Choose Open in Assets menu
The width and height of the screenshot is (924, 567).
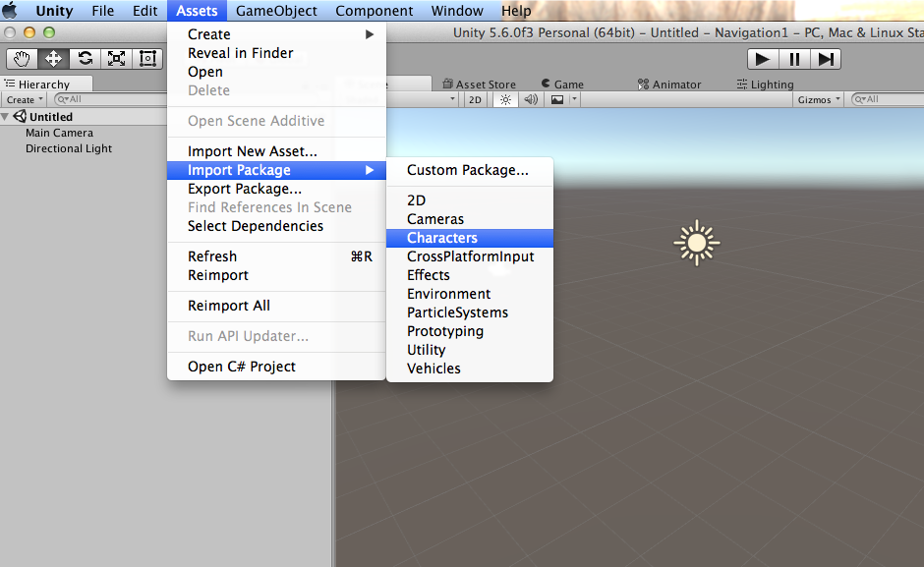point(276,72)
